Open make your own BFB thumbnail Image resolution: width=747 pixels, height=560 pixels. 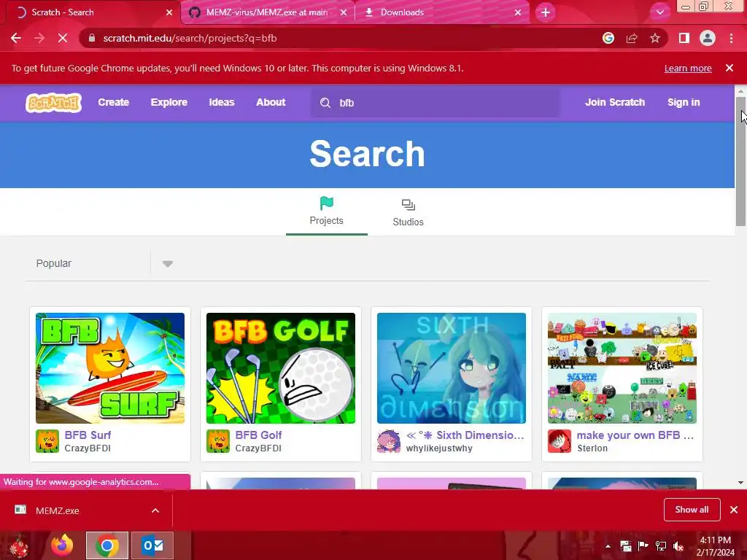point(622,368)
